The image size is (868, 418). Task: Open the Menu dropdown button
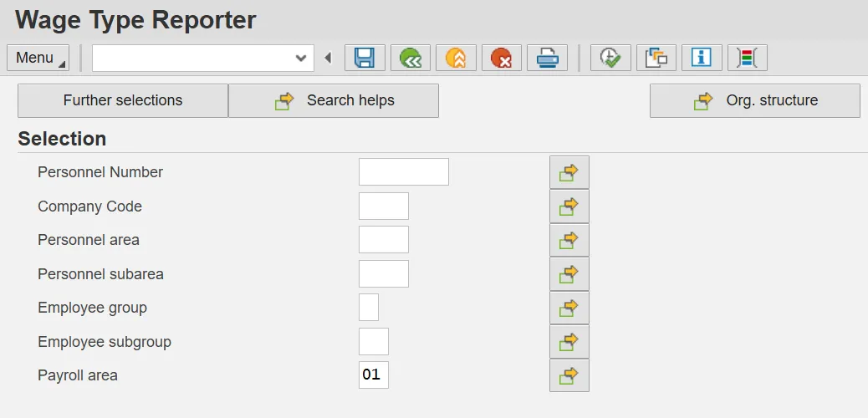[x=39, y=58]
